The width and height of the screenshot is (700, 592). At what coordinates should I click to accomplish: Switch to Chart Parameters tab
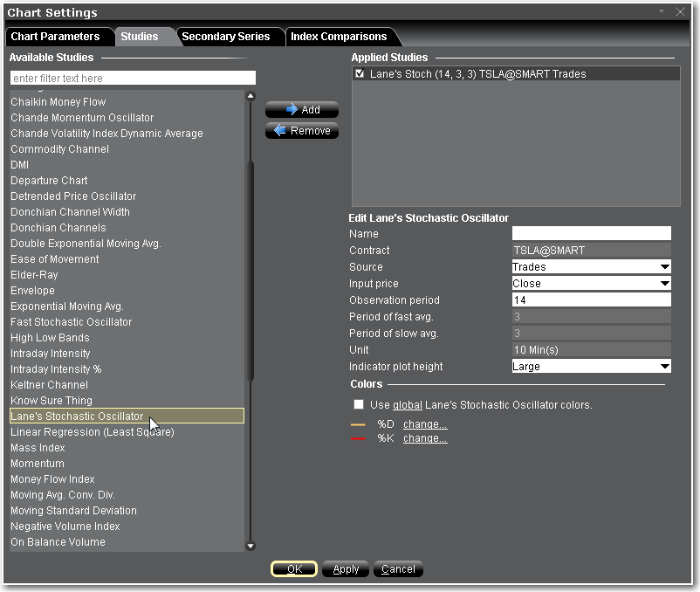[55, 37]
